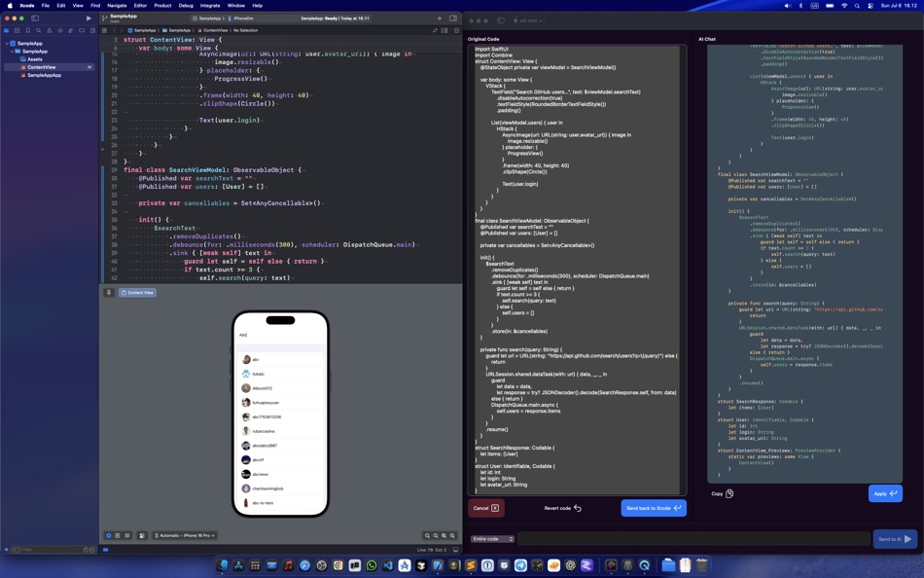
Task: Enable Live preview mode
Action: 108,535
